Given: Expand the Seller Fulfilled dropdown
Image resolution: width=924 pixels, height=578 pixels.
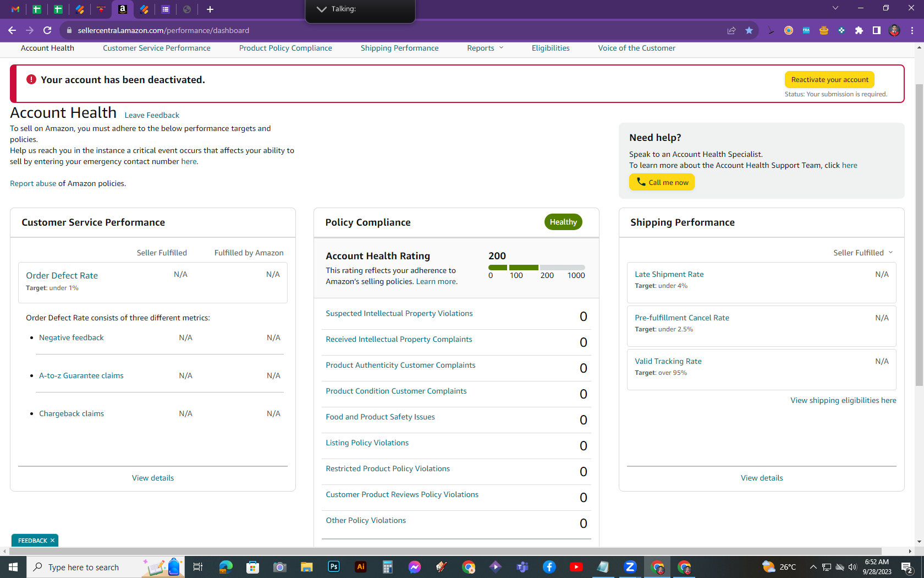Looking at the screenshot, I should pos(863,253).
